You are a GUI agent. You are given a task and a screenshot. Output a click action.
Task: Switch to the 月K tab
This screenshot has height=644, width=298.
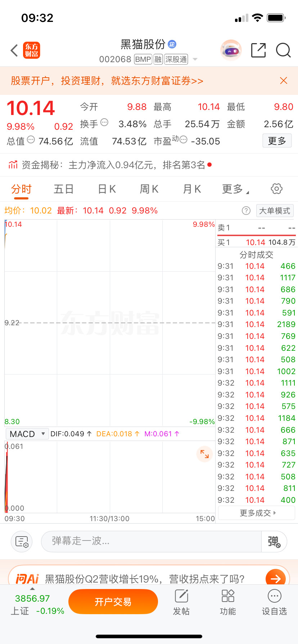(192, 189)
